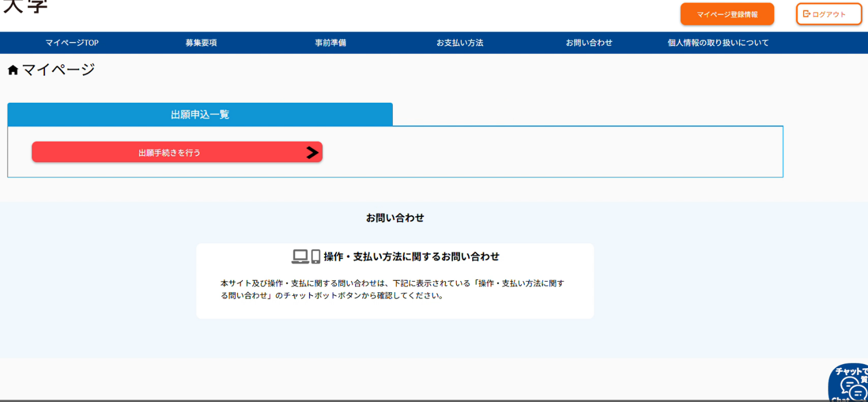The image size is (868, 402).
Task: Click the 操作・支払い方法に関するお問い合わせ heading
Action: [x=412, y=257]
